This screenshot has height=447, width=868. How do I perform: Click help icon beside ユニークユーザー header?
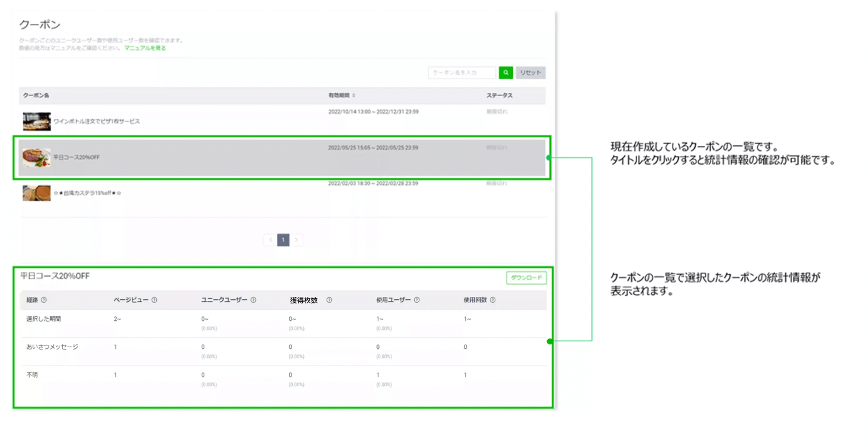click(x=253, y=300)
